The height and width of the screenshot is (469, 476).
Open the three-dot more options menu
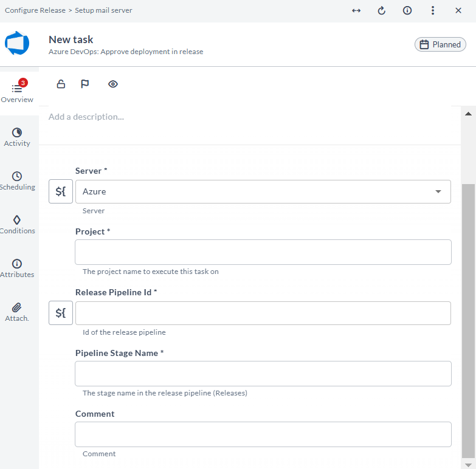coord(433,11)
